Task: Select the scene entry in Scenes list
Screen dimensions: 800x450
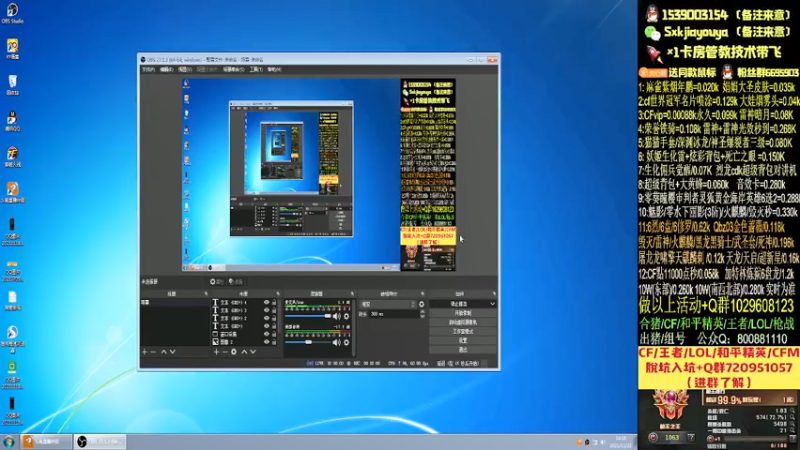Action: (x=175, y=303)
